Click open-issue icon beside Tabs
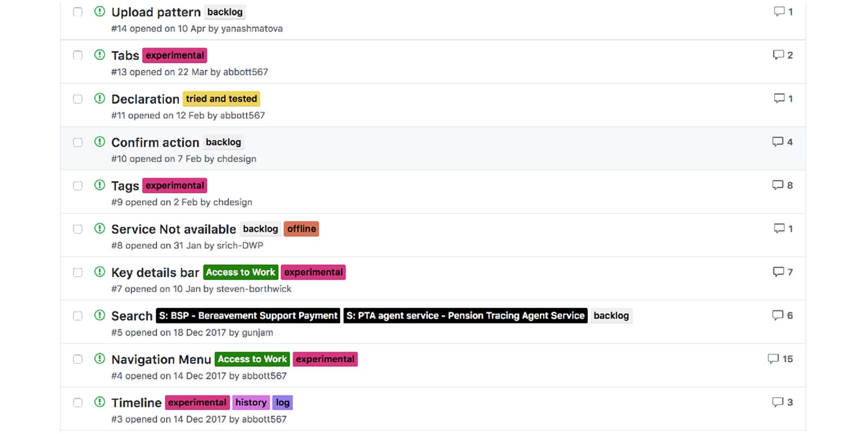The image size is (868, 434). [x=99, y=55]
